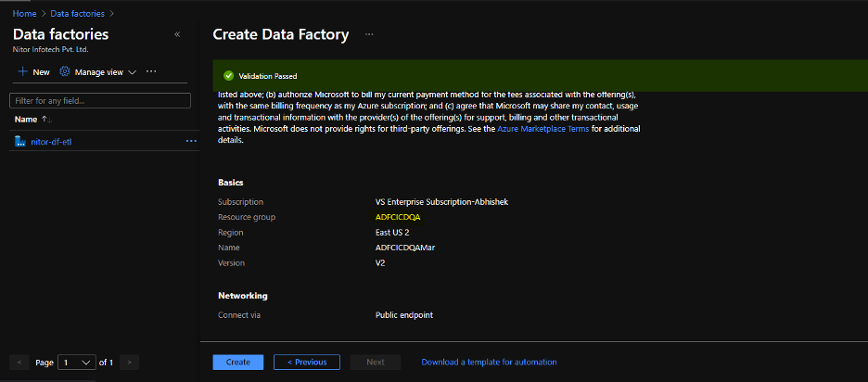Sort by the Name column header
The width and height of the screenshot is (868, 382).
[x=25, y=119]
